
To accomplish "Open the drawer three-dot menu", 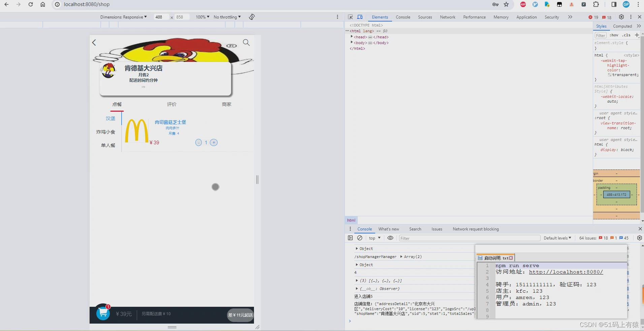I will coord(350,229).
